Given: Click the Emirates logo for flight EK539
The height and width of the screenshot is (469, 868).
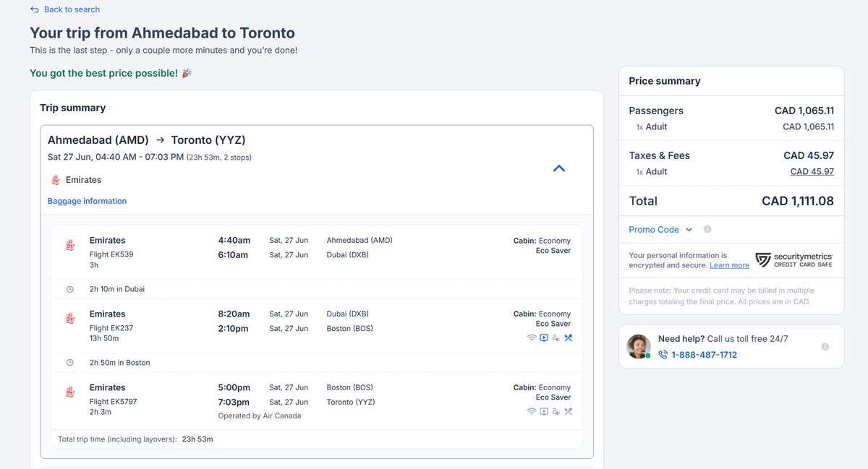Looking at the screenshot, I should point(70,246).
